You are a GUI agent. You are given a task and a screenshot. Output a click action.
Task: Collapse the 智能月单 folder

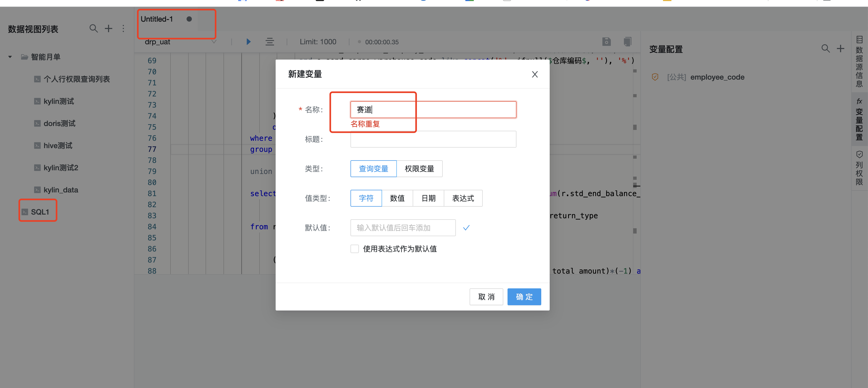pyautogui.click(x=10, y=57)
